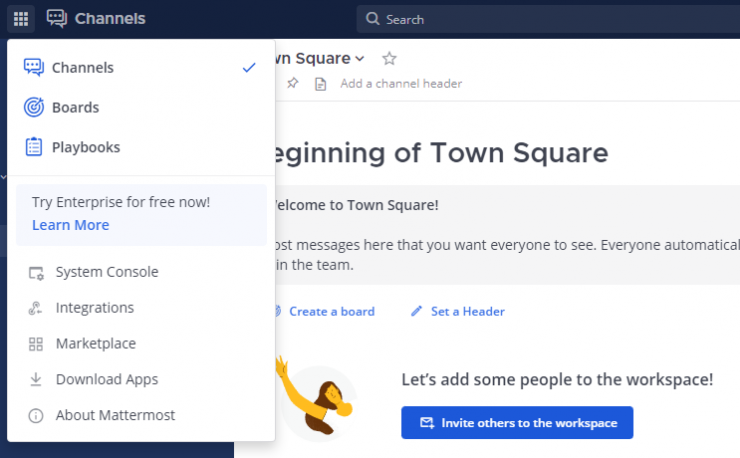The height and width of the screenshot is (458, 740).
Task: Click Invite others to the workspace button
Action: coord(517,423)
